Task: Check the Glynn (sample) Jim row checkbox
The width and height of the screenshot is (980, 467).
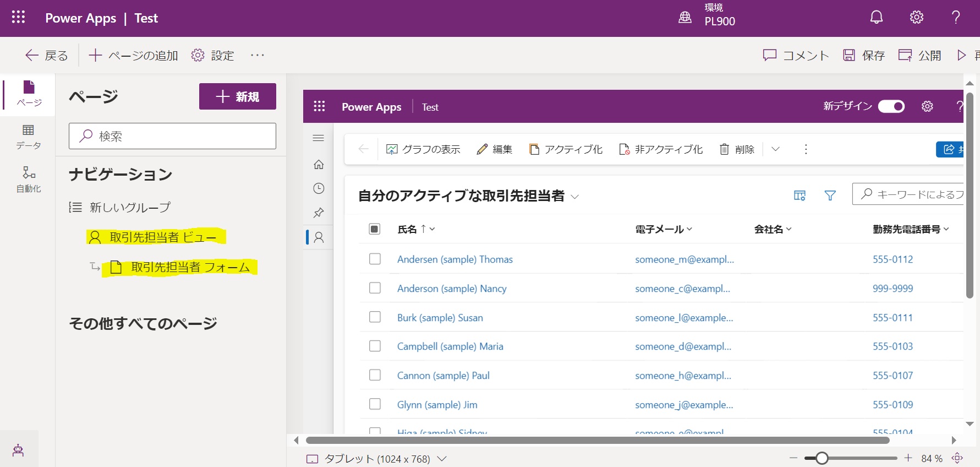Action: [375, 404]
